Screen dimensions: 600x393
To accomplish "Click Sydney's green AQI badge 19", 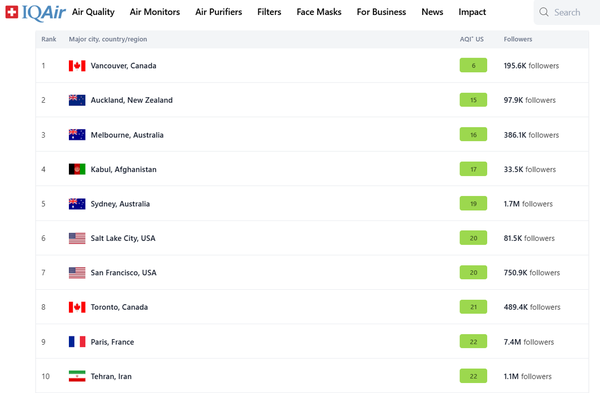I will tap(473, 204).
